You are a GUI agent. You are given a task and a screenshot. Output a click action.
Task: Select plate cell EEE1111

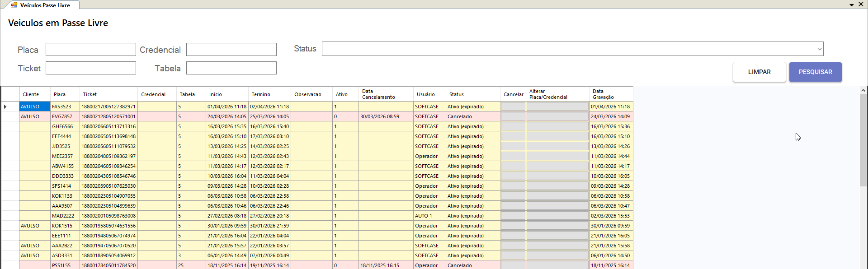(x=65, y=236)
